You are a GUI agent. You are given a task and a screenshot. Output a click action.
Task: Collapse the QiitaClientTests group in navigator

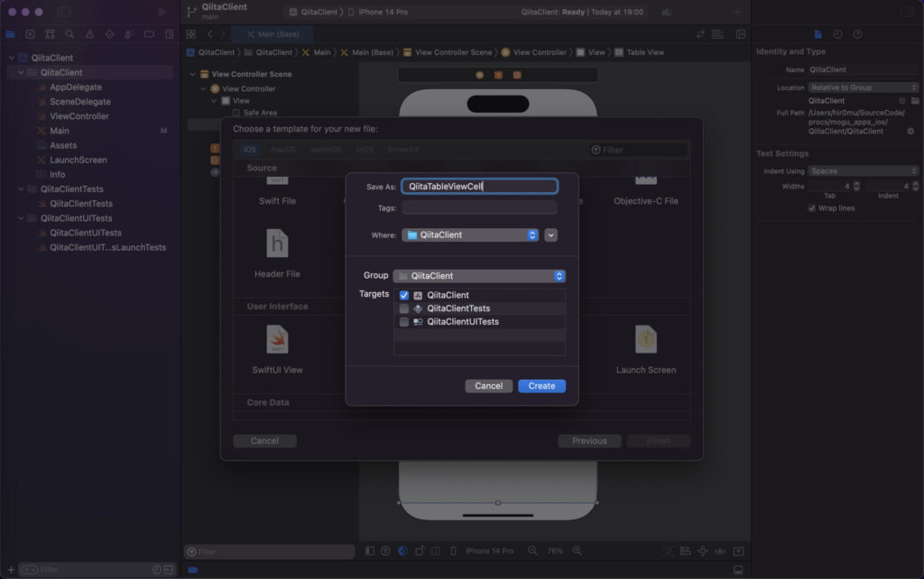tap(21, 189)
